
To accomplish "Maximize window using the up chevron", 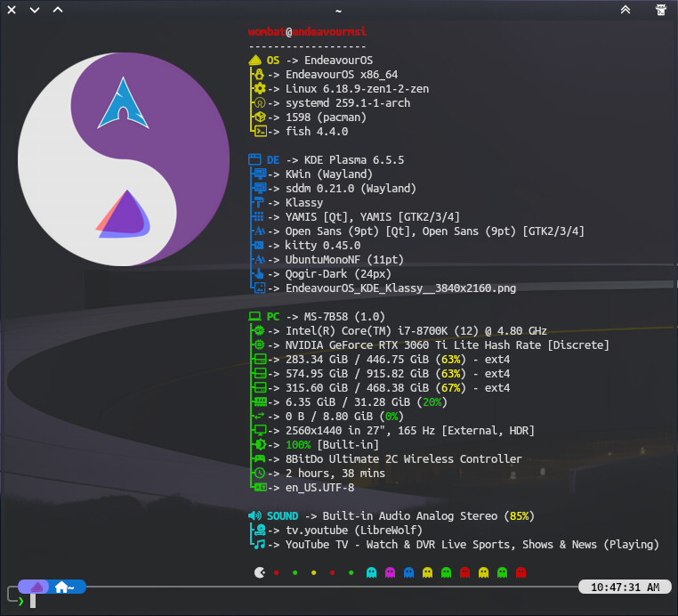I will pyautogui.click(x=58, y=10).
